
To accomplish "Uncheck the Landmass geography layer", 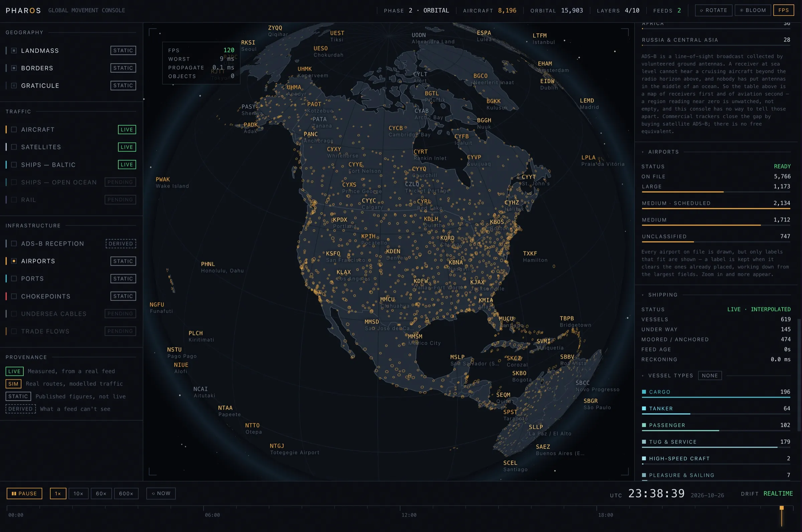I will (14, 50).
